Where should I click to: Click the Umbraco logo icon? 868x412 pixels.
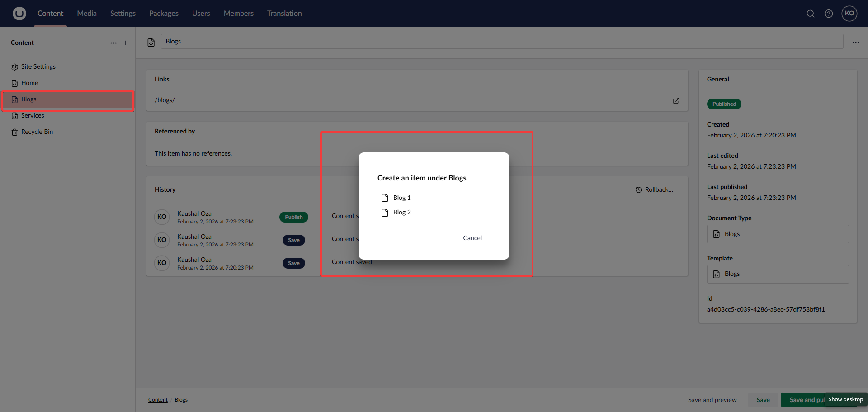pos(19,14)
